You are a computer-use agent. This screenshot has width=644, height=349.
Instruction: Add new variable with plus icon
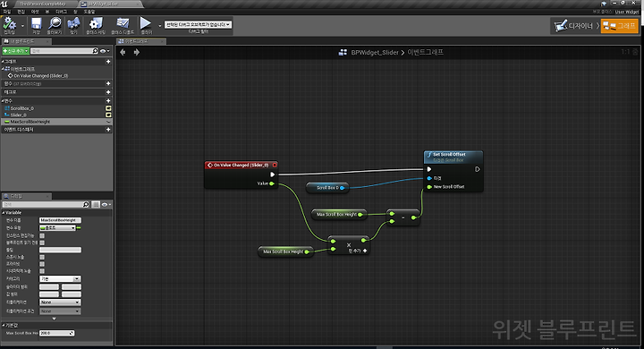click(108, 101)
